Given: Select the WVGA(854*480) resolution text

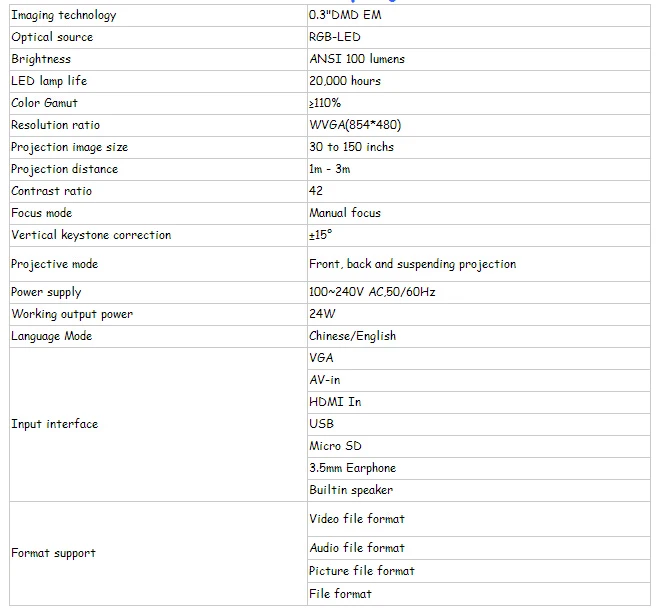Looking at the screenshot, I should [355, 125].
